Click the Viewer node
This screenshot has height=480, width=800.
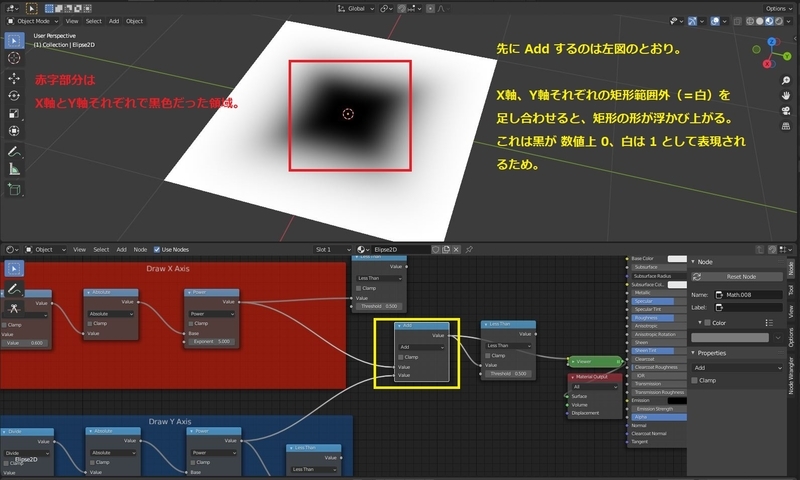click(x=595, y=361)
